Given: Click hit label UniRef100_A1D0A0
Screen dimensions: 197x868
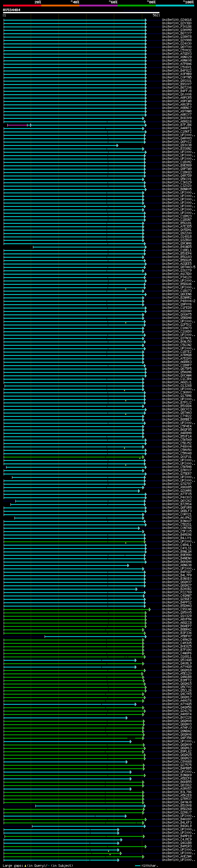Looking at the screenshot, I should click(177, 311).
